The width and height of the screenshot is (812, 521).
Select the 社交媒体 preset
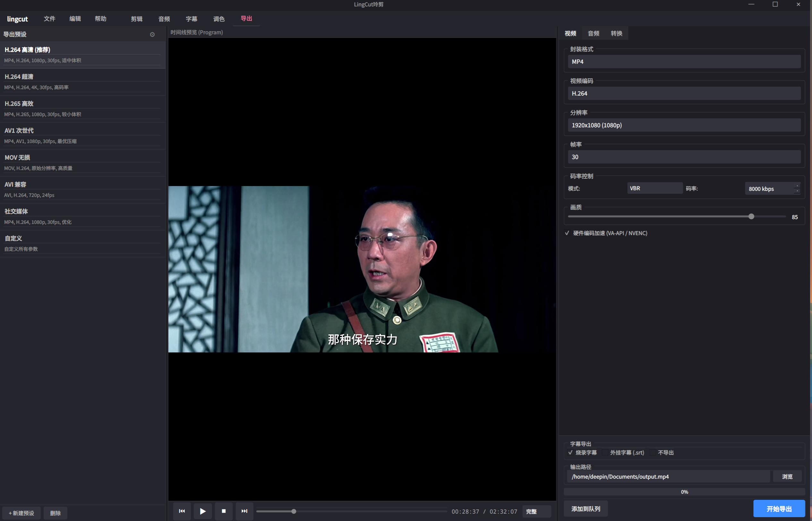[82, 217]
